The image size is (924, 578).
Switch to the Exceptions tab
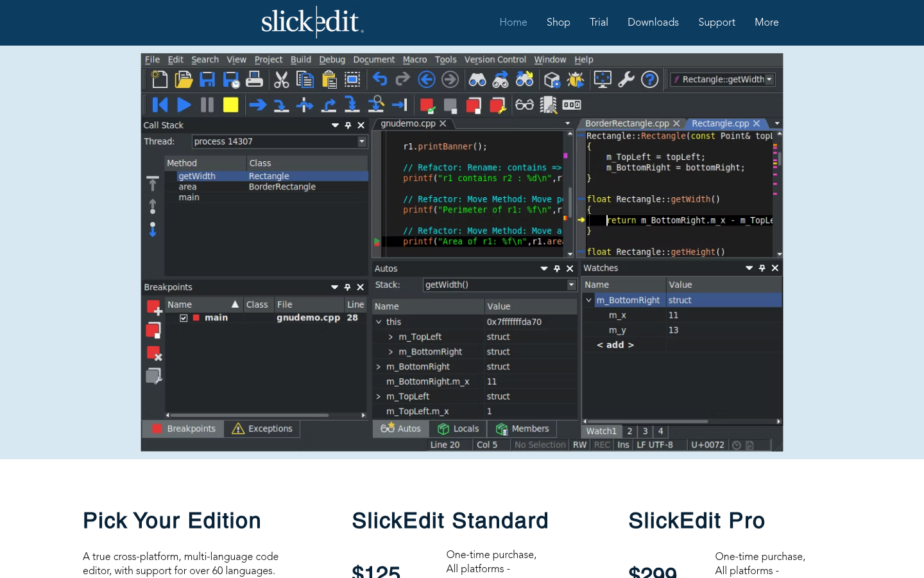coord(262,428)
